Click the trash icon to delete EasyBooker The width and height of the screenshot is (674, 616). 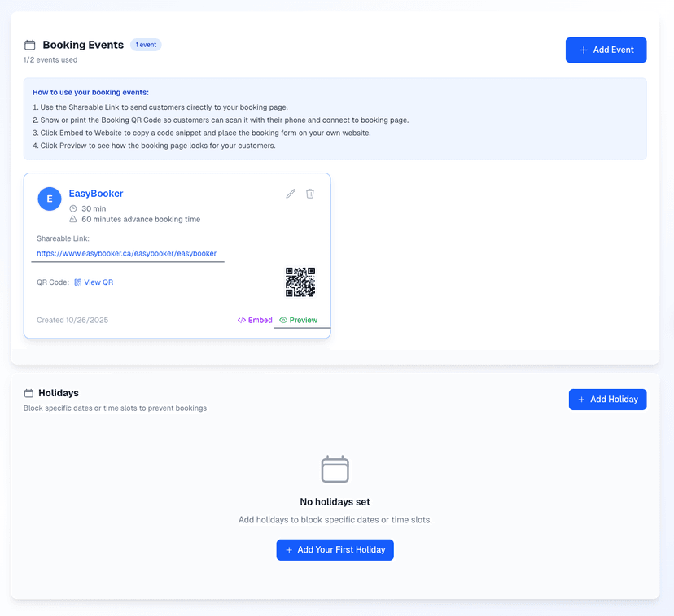pos(310,194)
